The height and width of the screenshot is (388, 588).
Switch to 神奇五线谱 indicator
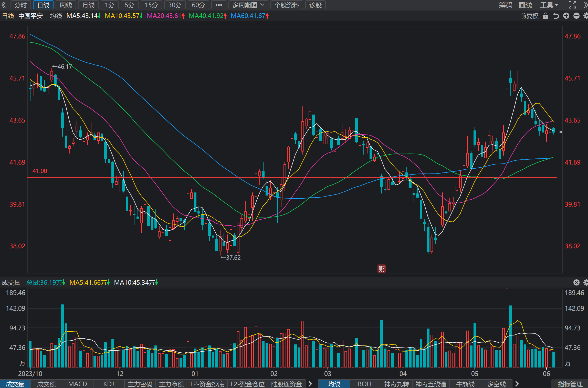pyautogui.click(x=431, y=384)
